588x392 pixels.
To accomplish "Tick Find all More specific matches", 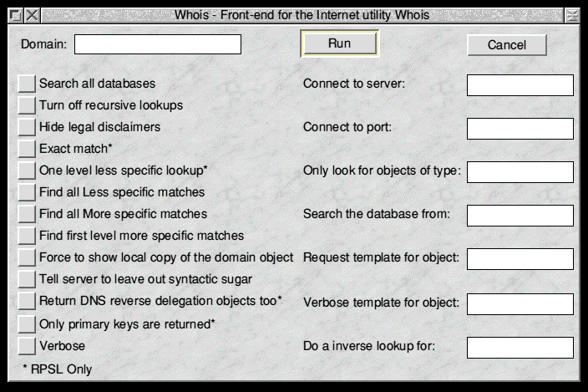I will [x=27, y=214].
